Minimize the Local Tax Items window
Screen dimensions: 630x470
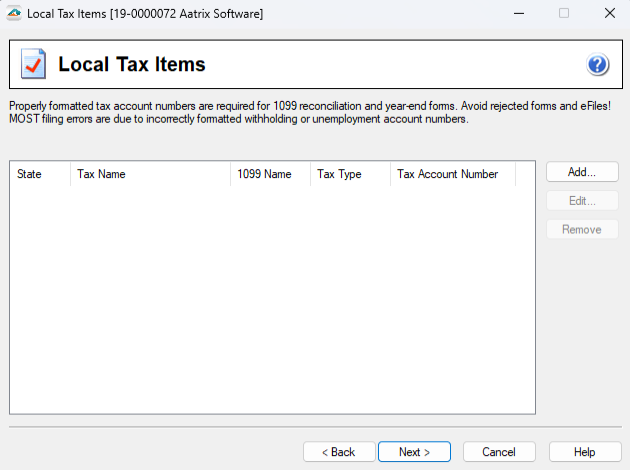tap(518, 13)
